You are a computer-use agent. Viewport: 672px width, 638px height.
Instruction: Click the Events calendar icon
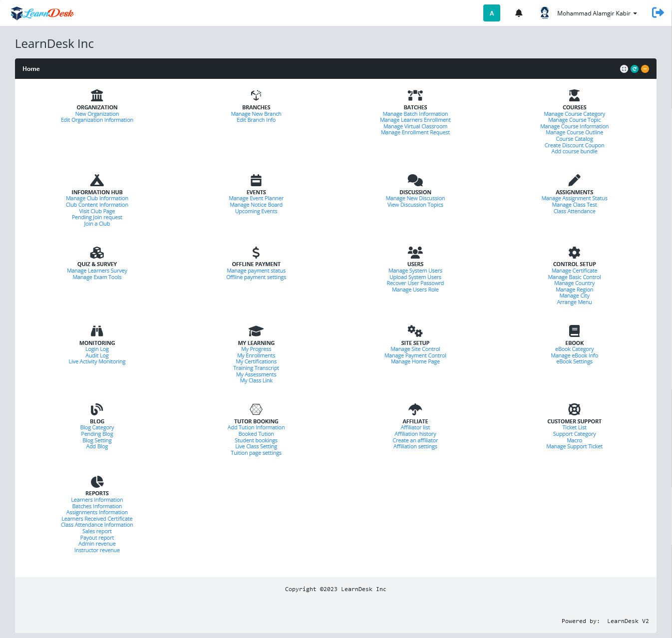pos(256,180)
